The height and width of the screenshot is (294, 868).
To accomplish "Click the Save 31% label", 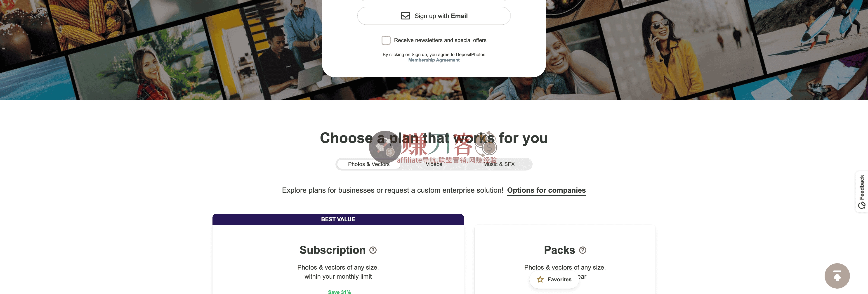I will (x=339, y=292).
